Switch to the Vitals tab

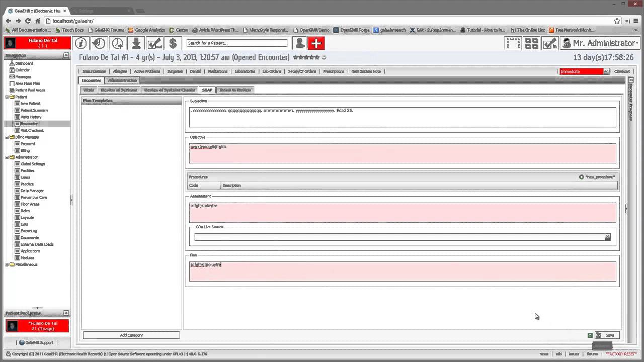point(89,90)
